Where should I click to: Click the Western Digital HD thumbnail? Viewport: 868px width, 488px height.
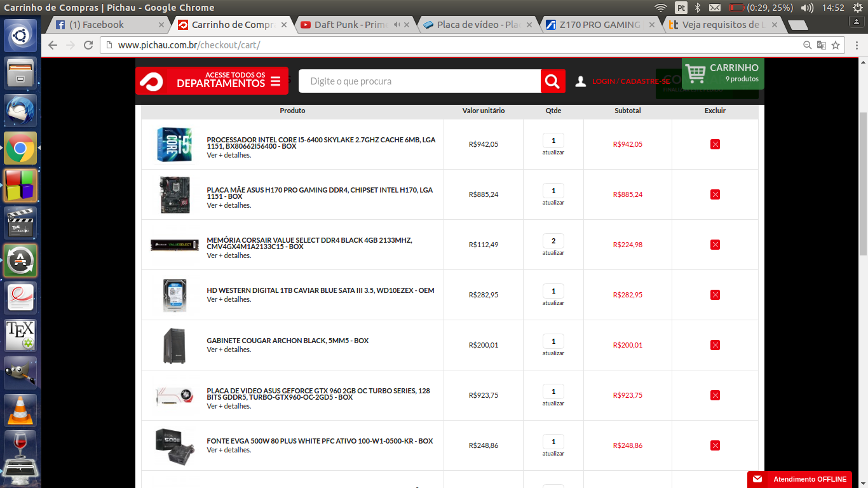173,295
